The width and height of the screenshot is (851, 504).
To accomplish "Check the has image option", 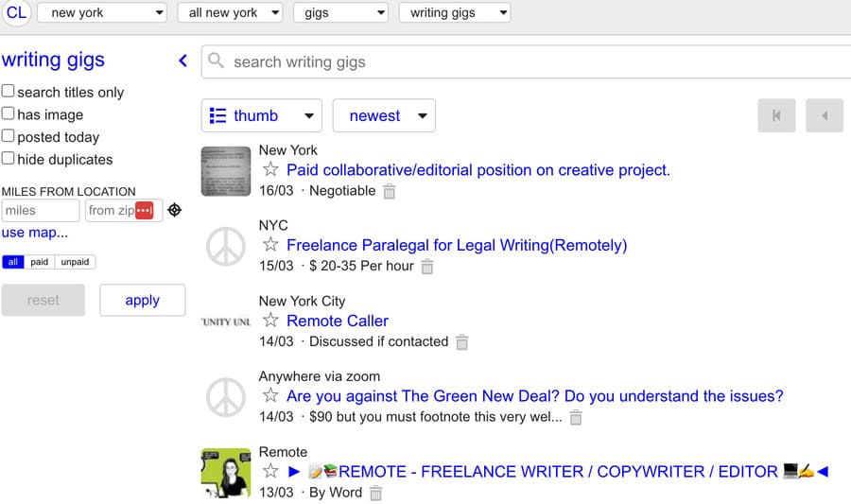I will 9,114.
